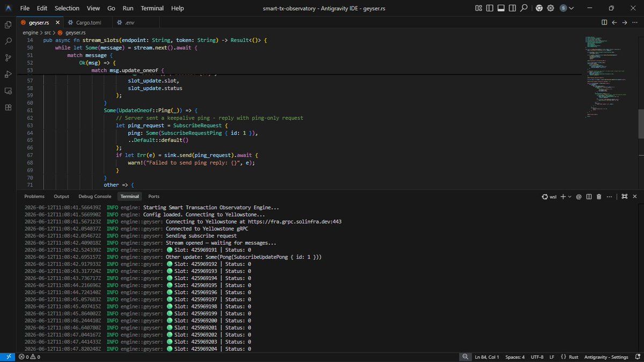Viewport: 644px width, 362px height.
Task: Open the terminal launch profile dropdown
Action: tap(570, 197)
